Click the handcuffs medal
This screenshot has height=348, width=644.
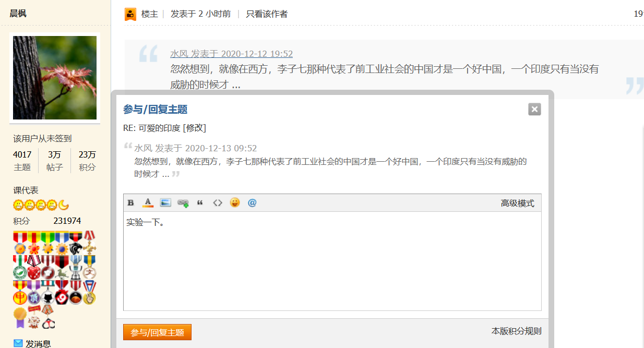pos(48,317)
